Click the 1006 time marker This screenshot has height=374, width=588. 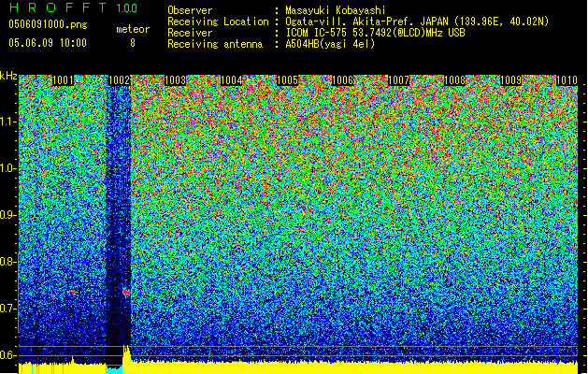(x=343, y=80)
